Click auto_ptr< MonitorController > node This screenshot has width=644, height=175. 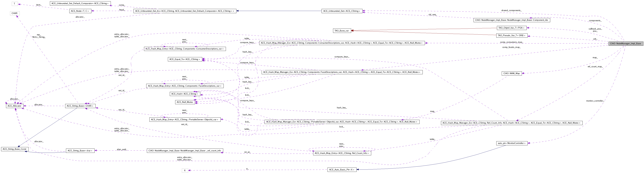click(x=512, y=143)
